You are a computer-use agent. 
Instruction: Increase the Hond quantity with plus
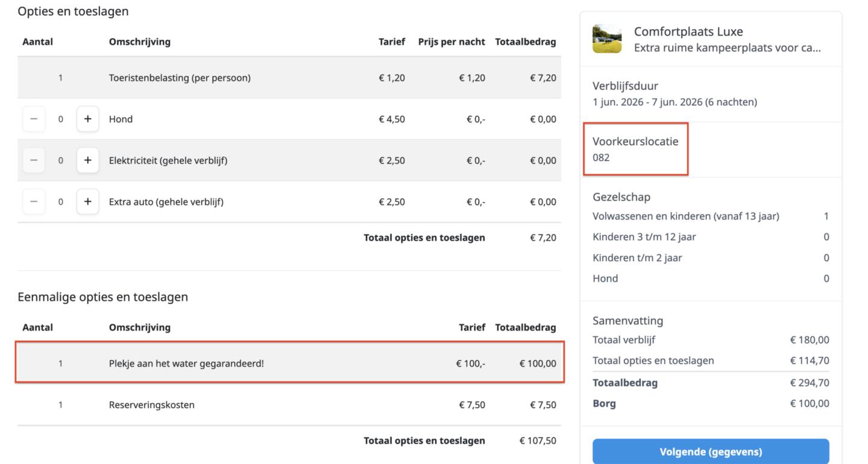(87, 119)
